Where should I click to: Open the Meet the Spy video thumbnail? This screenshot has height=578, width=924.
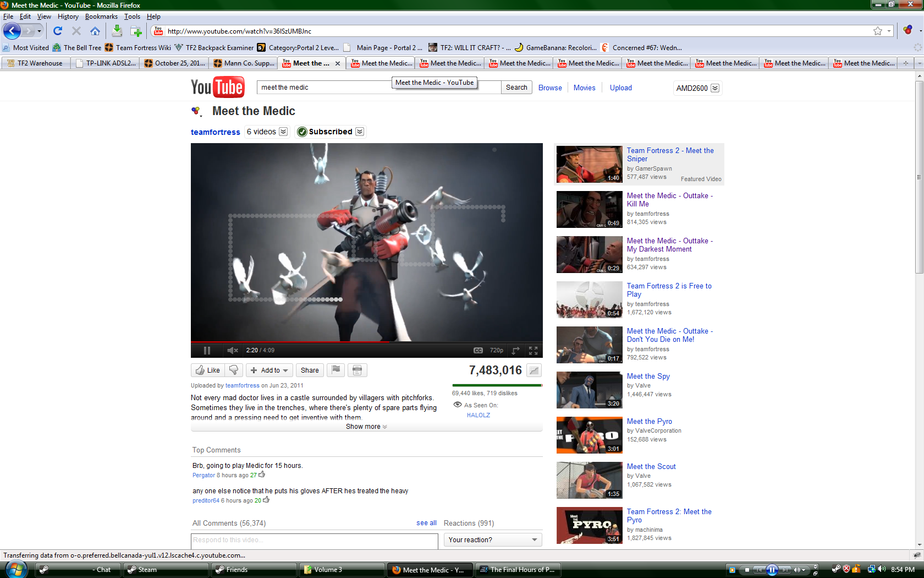[589, 390]
